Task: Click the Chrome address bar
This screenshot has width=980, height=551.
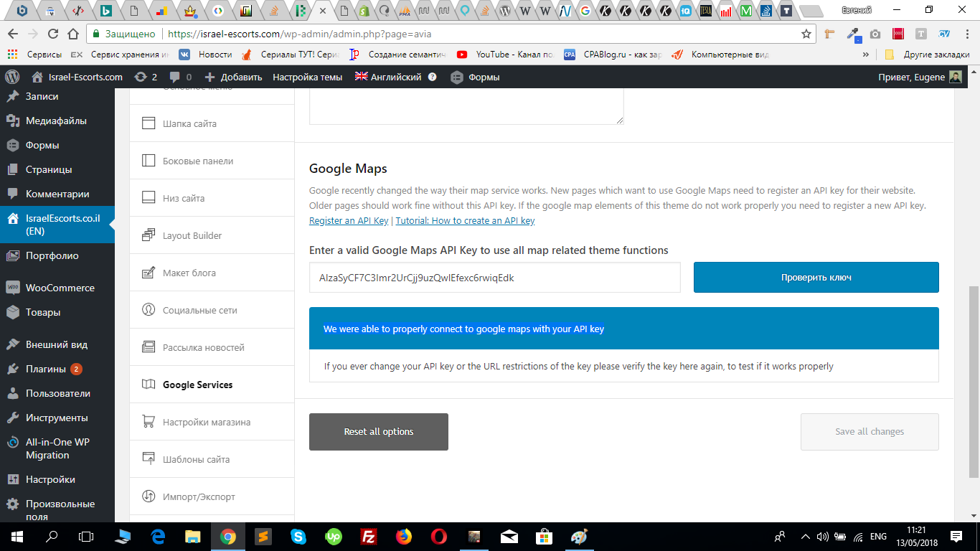Action: point(445,34)
